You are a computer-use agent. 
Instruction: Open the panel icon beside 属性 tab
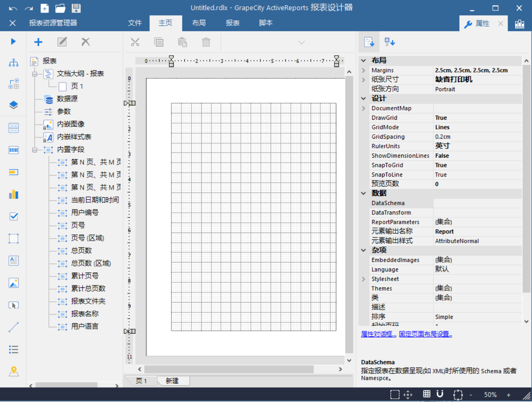point(520,24)
